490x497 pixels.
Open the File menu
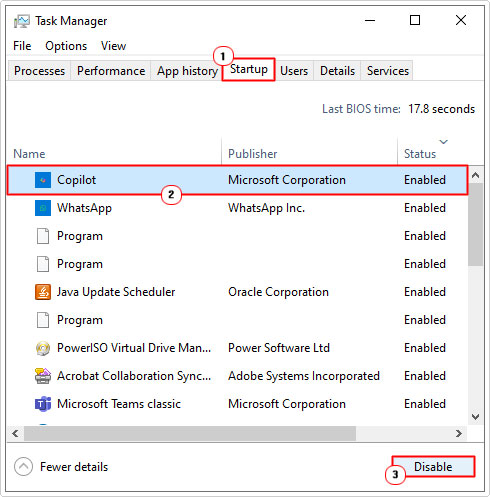click(22, 46)
